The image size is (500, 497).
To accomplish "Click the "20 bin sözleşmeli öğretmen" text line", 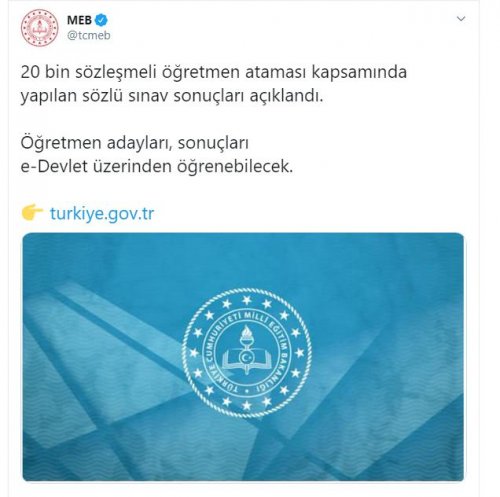I will click(213, 72).
